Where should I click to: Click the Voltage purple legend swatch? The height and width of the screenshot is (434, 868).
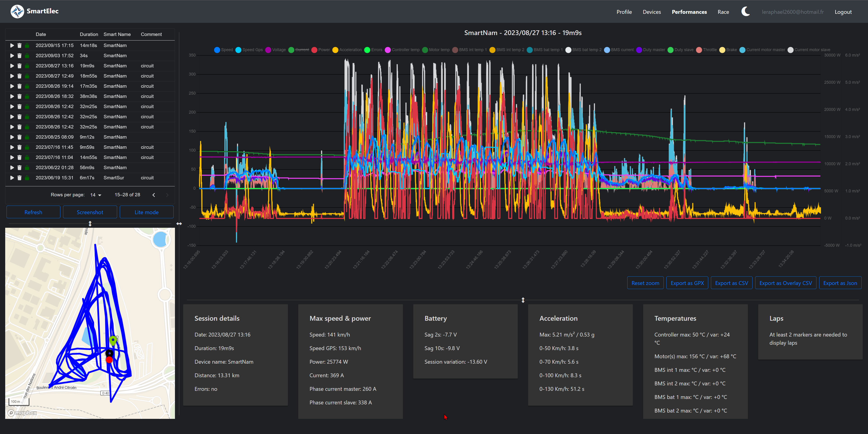268,50
